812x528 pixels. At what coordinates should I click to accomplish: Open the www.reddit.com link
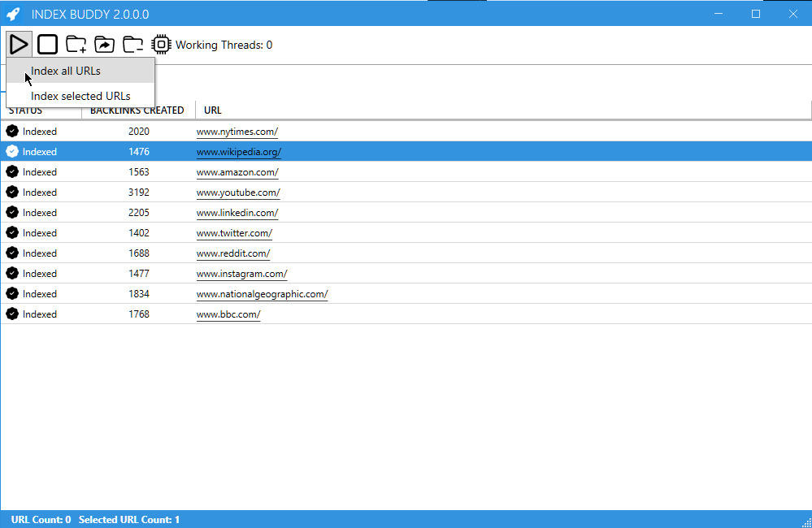[232, 253]
